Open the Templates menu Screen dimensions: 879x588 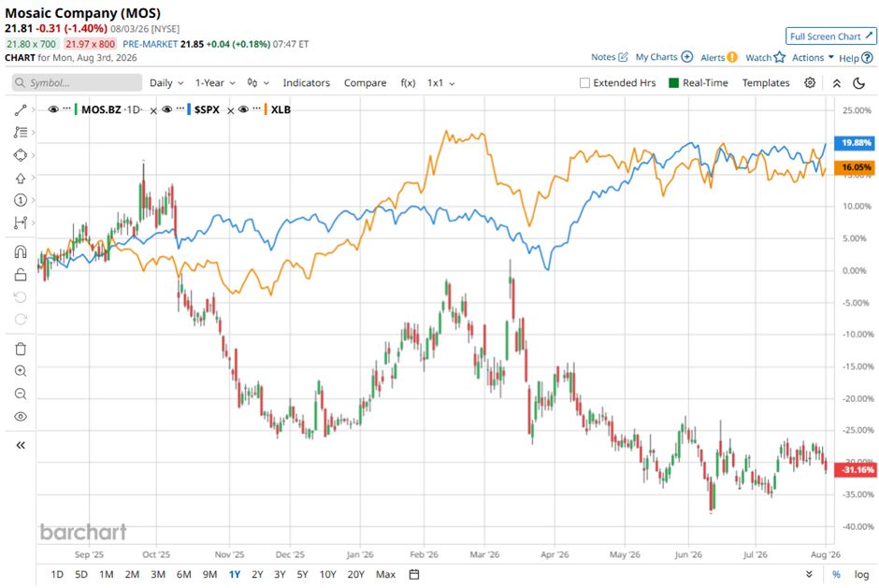tap(766, 83)
